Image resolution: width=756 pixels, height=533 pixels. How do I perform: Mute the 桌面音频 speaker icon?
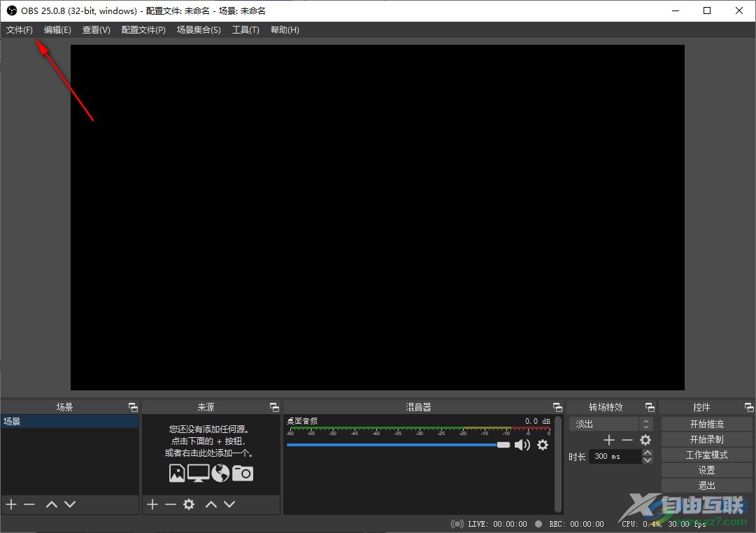pos(522,445)
